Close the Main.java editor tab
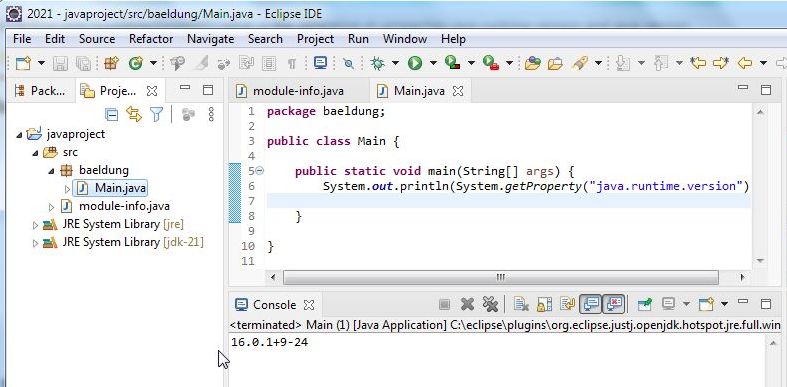The width and height of the screenshot is (787, 387). 458,91
